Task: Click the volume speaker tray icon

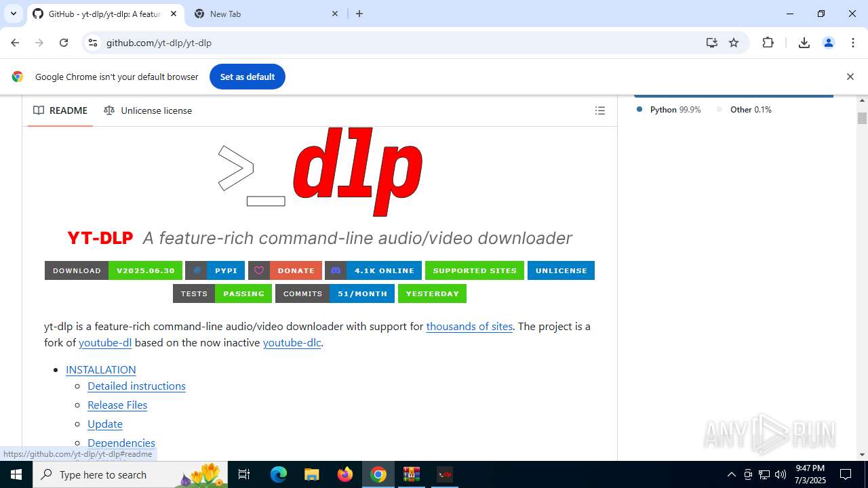Action: pyautogui.click(x=781, y=474)
